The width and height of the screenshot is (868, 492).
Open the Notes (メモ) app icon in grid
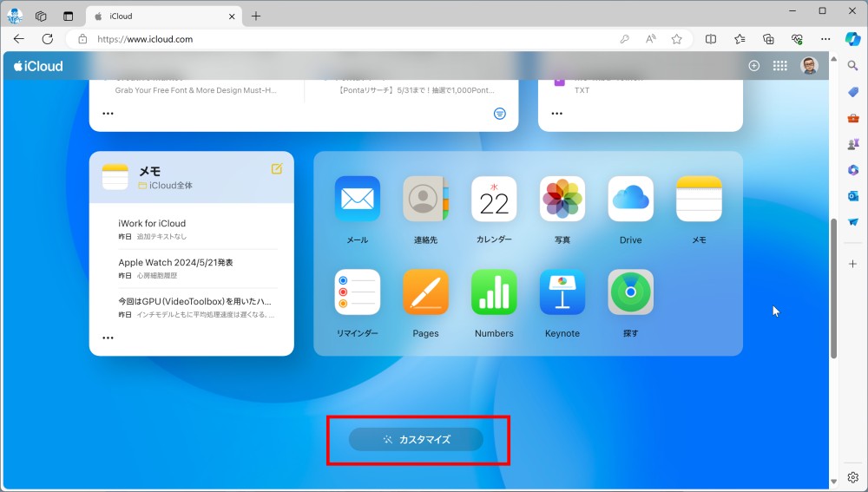click(x=699, y=199)
